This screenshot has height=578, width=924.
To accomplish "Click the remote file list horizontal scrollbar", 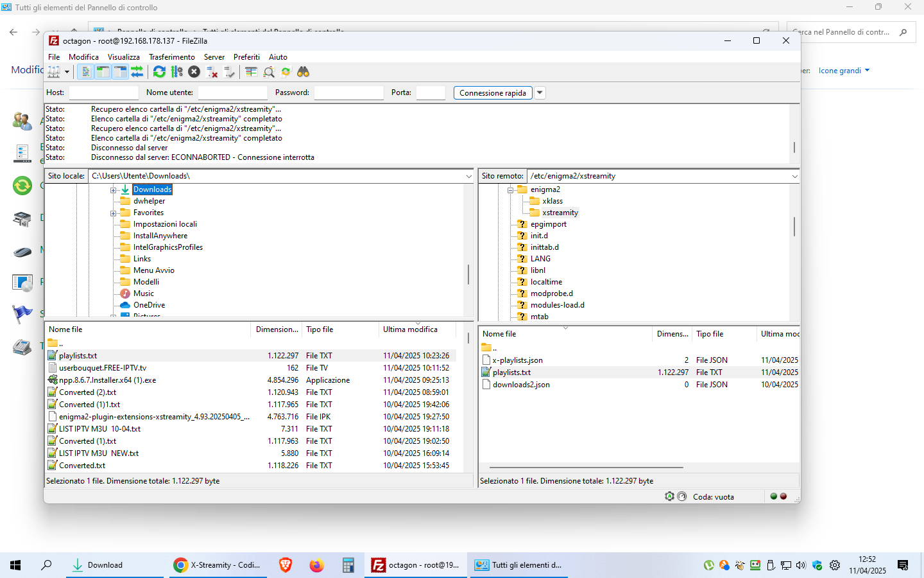I will [586, 468].
